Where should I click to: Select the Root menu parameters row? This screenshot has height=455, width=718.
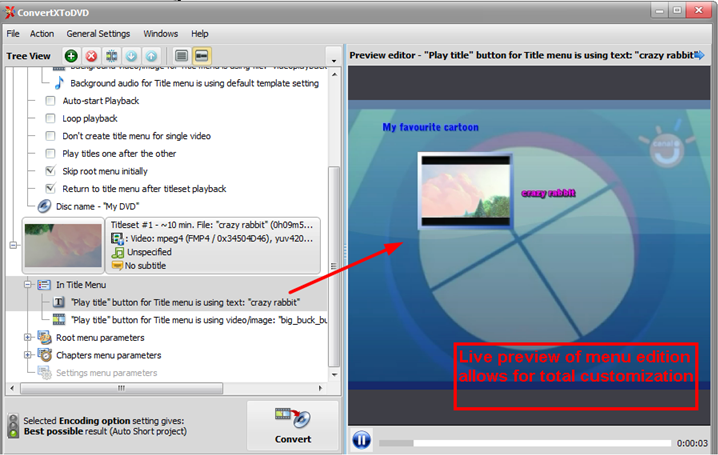(100, 337)
